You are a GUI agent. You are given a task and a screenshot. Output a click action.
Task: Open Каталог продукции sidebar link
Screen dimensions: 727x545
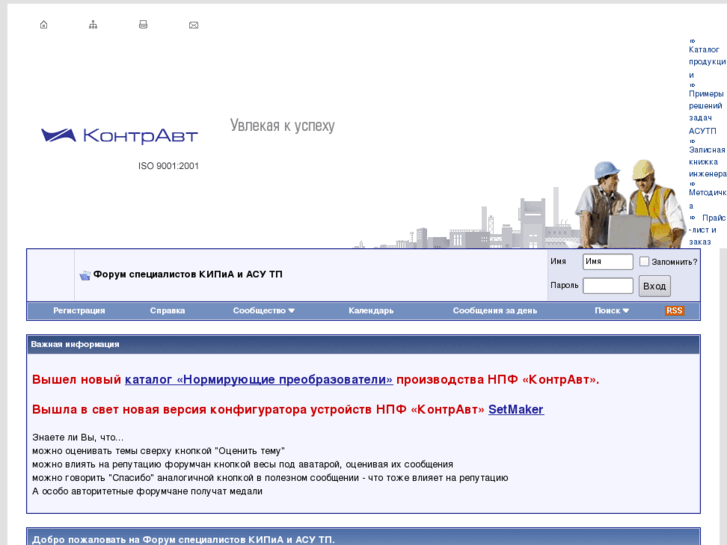tap(707, 62)
